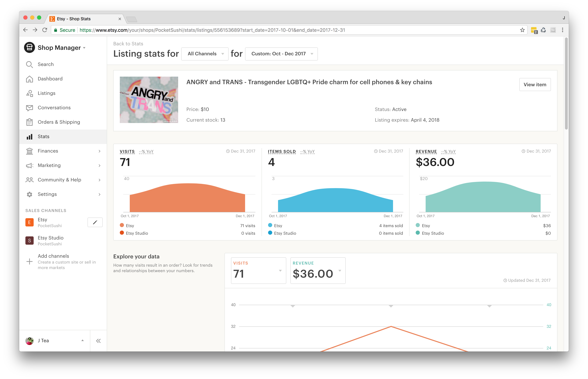The width and height of the screenshot is (588, 379).
Task: Go back using browser back arrow
Action: point(25,30)
